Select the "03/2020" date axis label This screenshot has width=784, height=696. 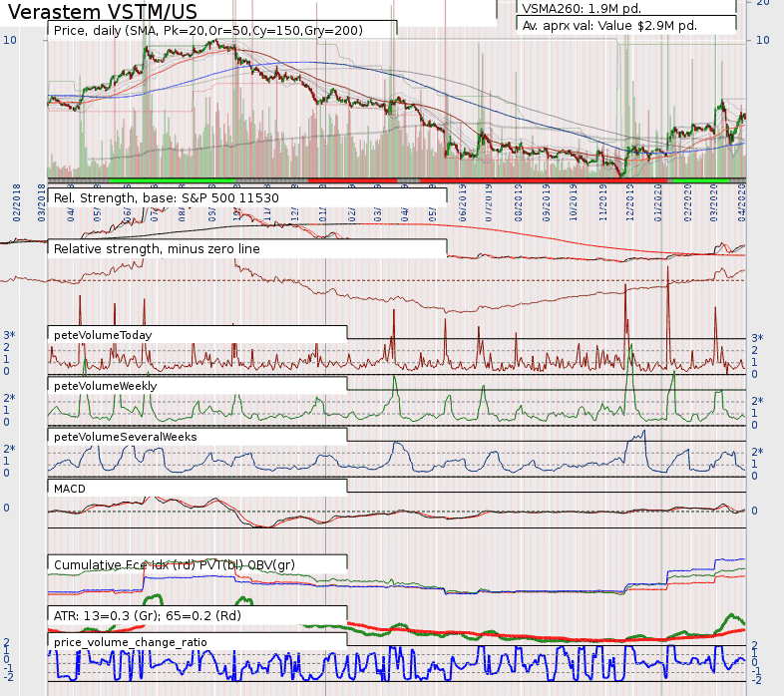pyautogui.click(x=713, y=203)
